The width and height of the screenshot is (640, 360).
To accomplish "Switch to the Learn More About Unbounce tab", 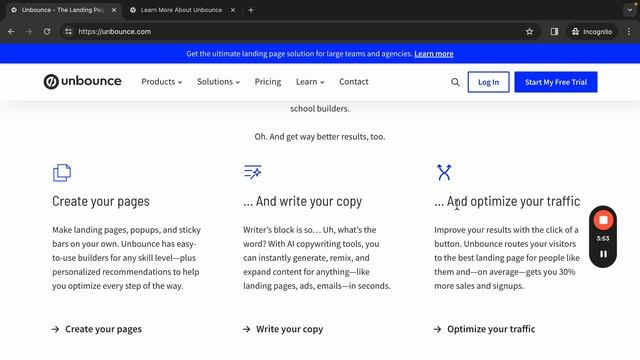I will 181,10.
